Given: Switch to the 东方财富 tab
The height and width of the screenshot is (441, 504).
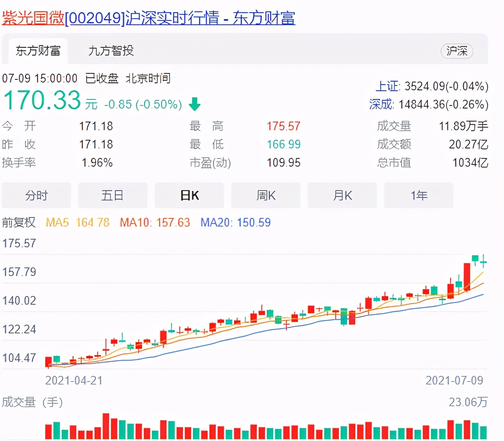Looking at the screenshot, I should [38, 51].
